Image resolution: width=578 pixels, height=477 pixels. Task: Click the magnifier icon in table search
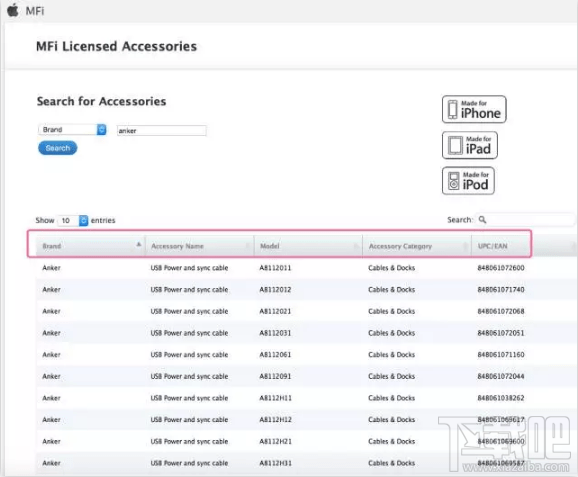pyautogui.click(x=482, y=220)
